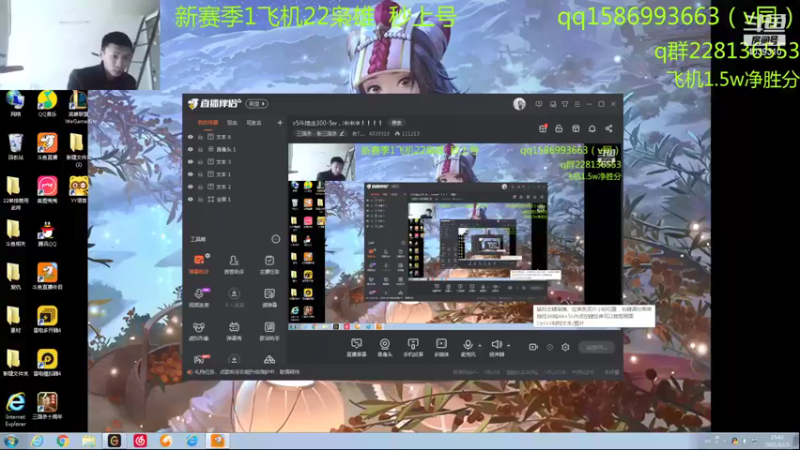This screenshot has height=450, width=800.
Task: Open Chrome from the taskbar
Action: click(63, 441)
